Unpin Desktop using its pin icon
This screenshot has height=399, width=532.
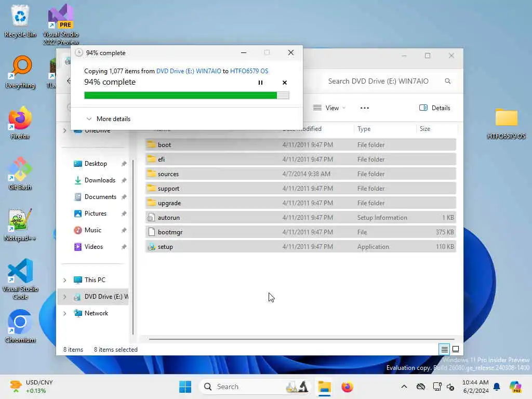(124, 164)
